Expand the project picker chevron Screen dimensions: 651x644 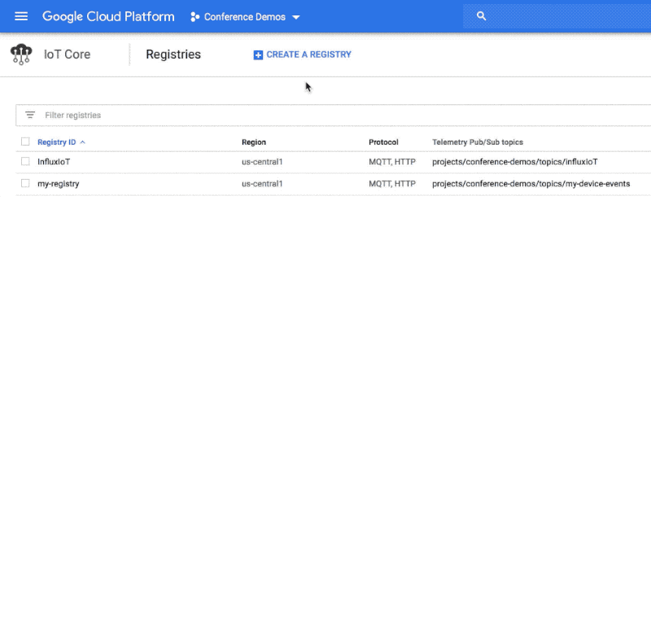(x=295, y=16)
